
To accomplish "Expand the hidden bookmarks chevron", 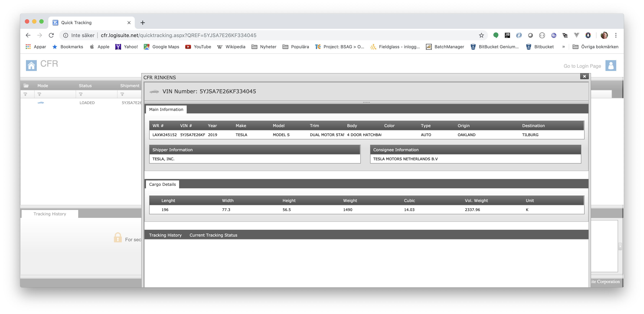I will 563,47.
